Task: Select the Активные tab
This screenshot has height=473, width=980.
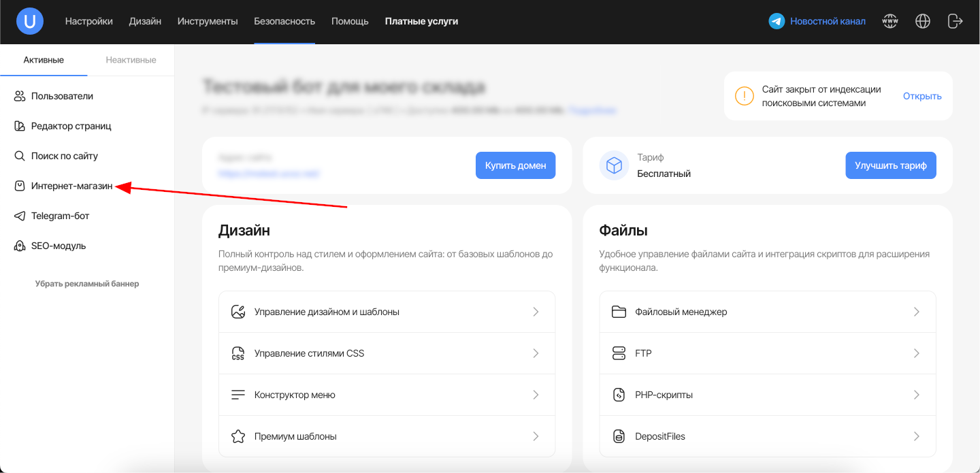Action: pyautogui.click(x=44, y=60)
